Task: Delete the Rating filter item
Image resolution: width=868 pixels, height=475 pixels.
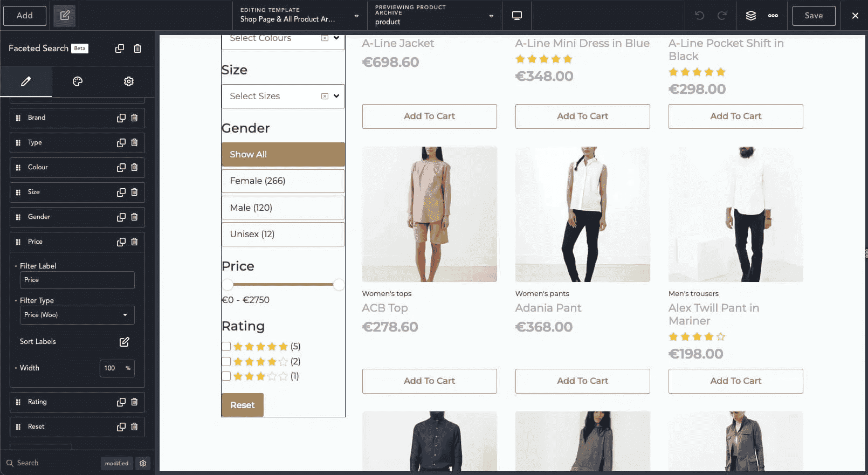Action: 134,402
